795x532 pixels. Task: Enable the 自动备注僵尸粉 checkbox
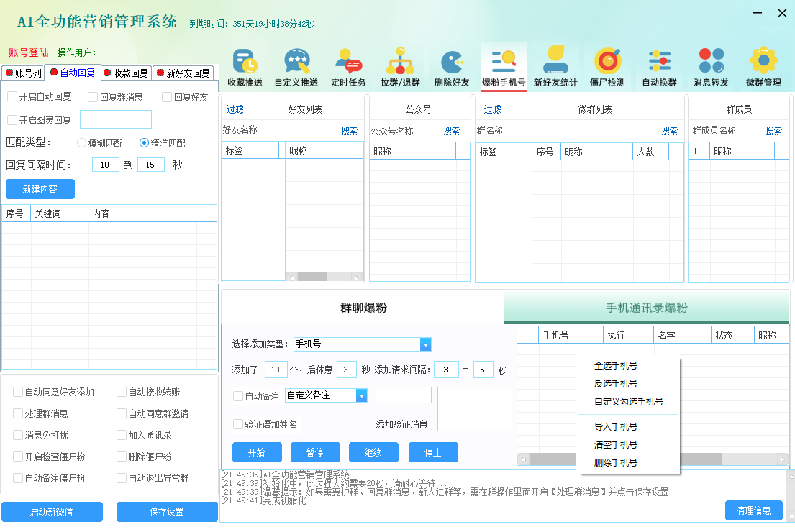pos(18,478)
